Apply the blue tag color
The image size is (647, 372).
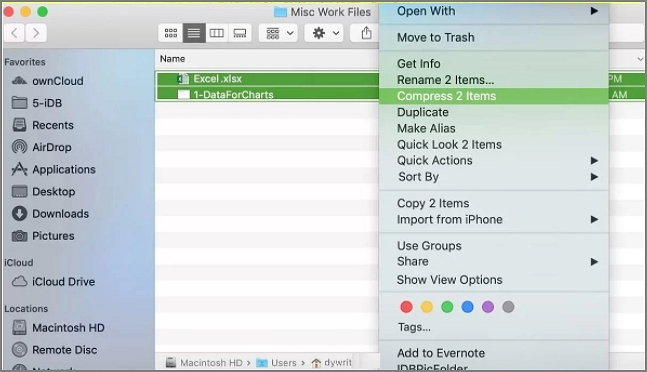(x=468, y=307)
